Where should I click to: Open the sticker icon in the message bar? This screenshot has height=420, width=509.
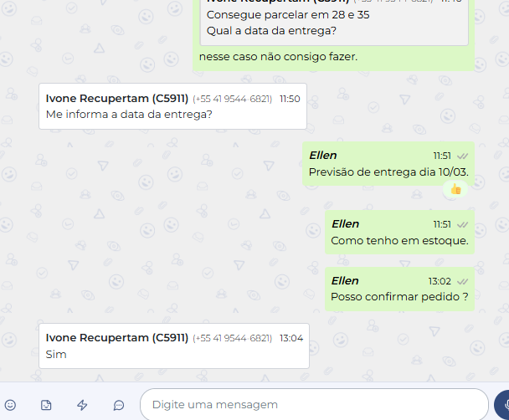(46, 405)
